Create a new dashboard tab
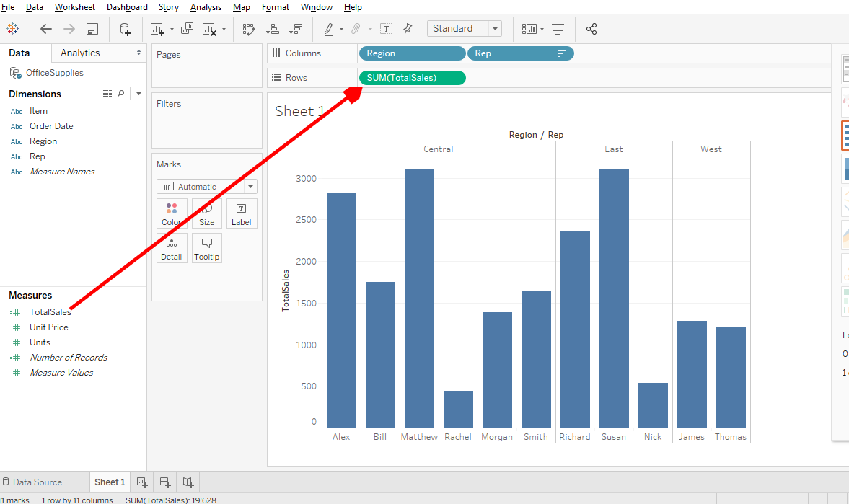The height and width of the screenshot is (504, 849). [x=165, y=482]
